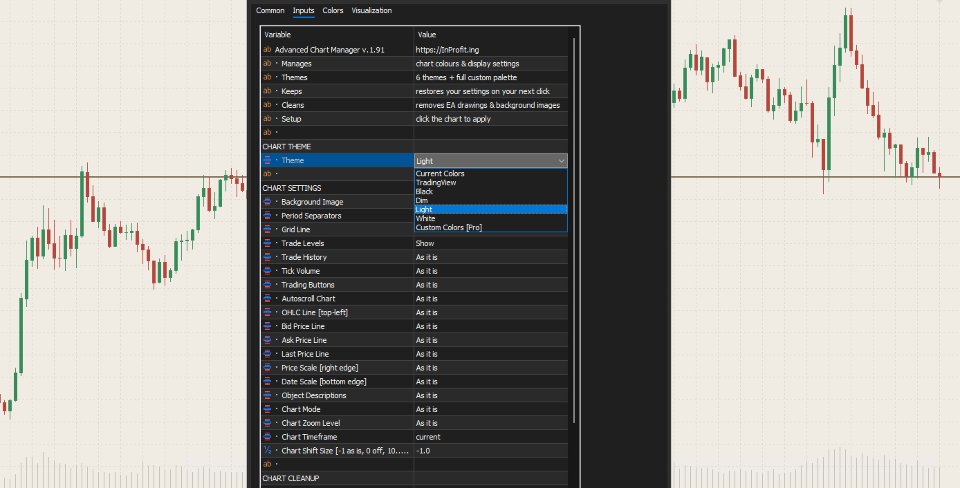Viewport: 960px width, 488px height.
Task: Choose Current Colors from the theme list
Action: pos(490,173)
